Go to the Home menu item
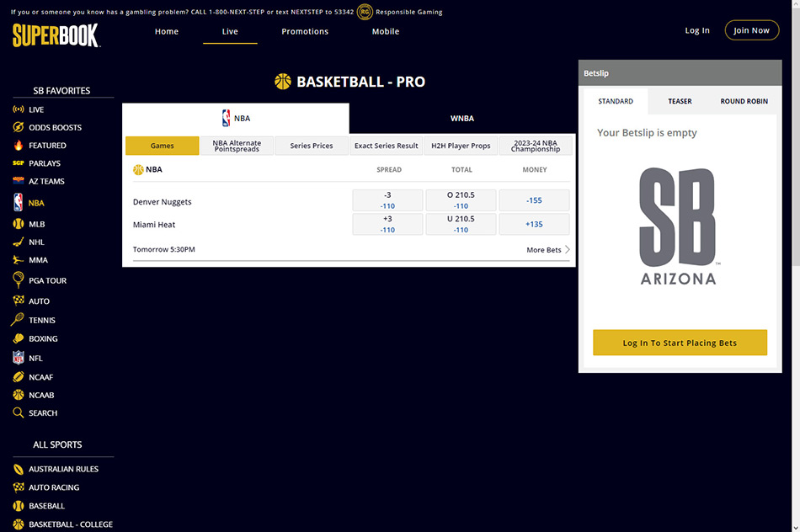Screen dimensions: 800x532 point(167,31)
